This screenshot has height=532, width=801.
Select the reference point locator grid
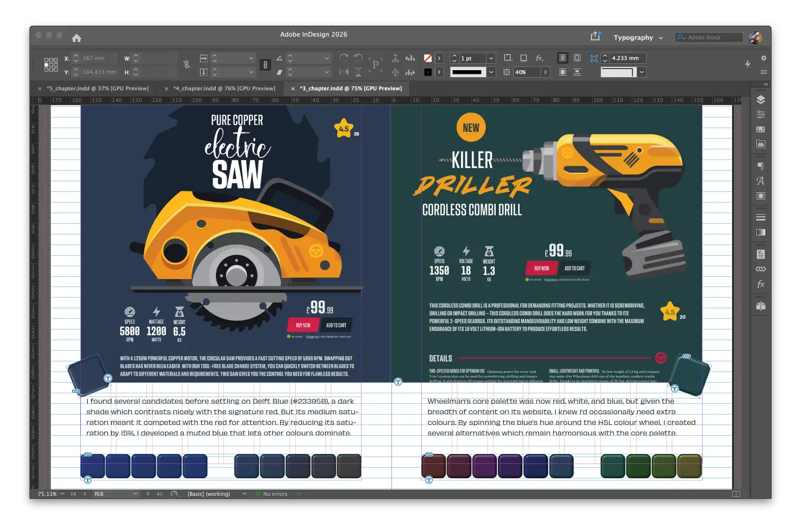point(51,65)
